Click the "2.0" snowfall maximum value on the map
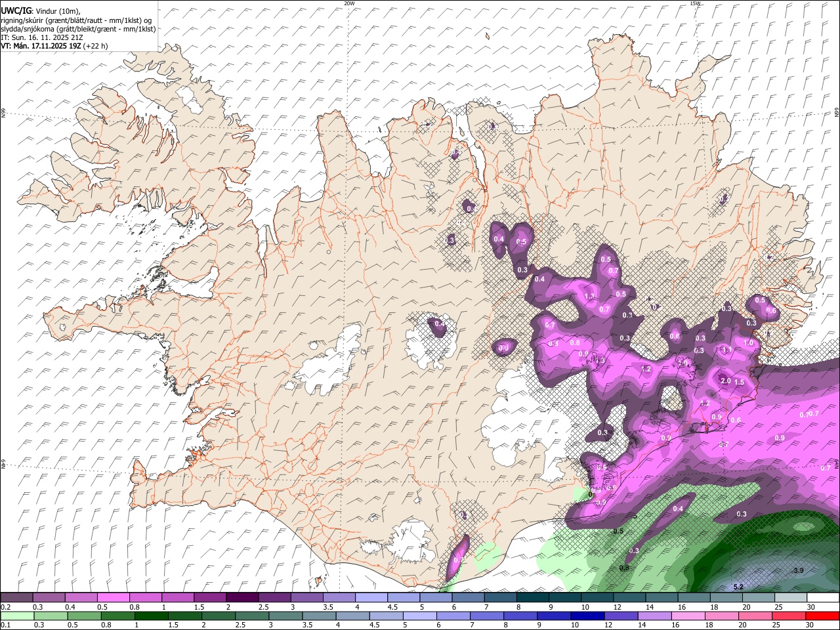 (x=726, y=381)
